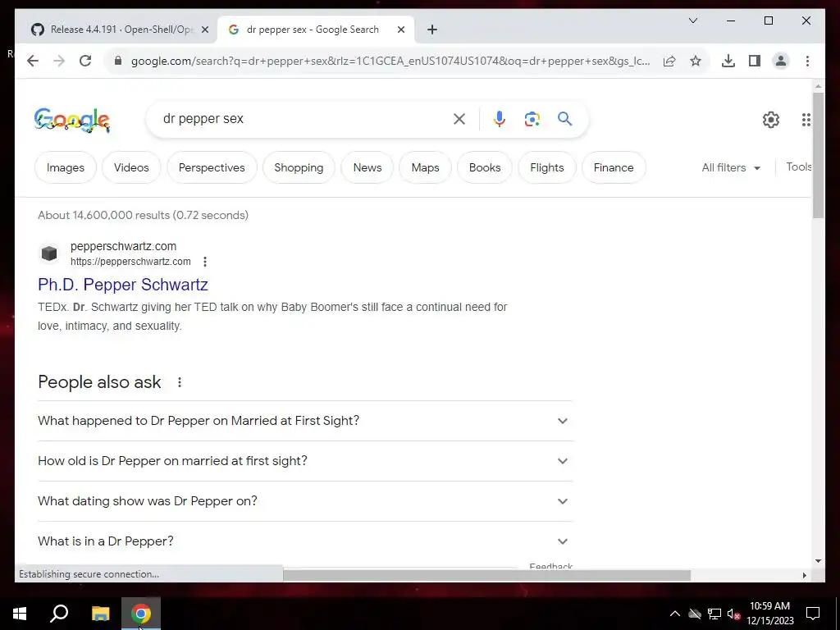Filter results by News
The height and width of the screenshot is (630, 840).
tap(367, 167)
